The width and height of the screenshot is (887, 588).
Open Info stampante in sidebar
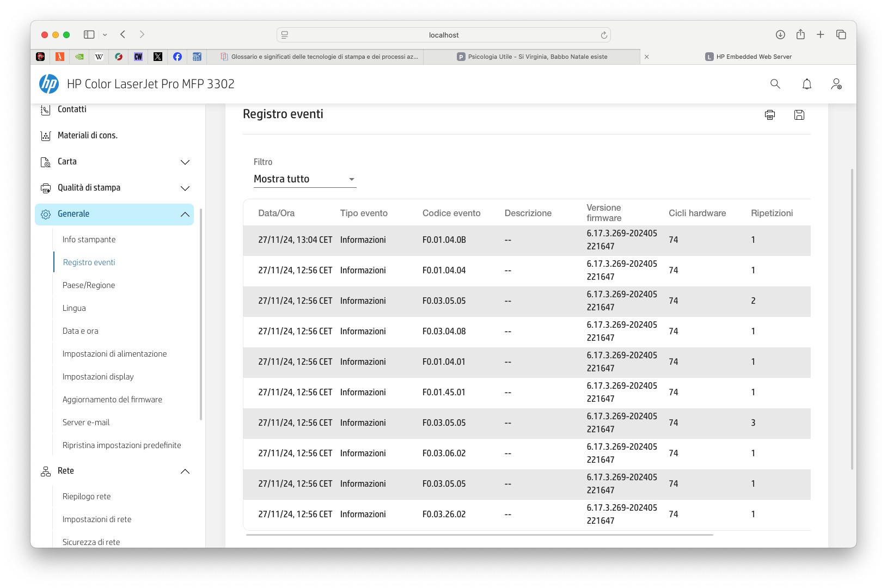[89, 240]
